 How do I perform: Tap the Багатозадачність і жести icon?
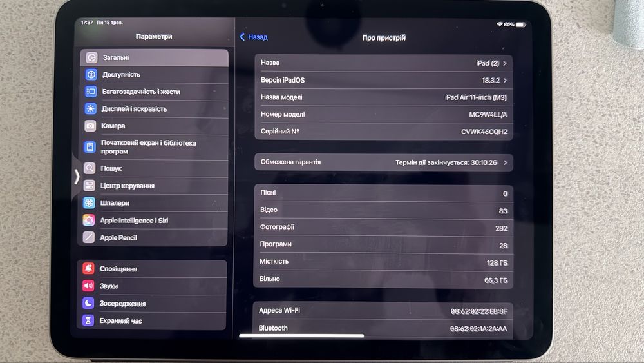91,92
